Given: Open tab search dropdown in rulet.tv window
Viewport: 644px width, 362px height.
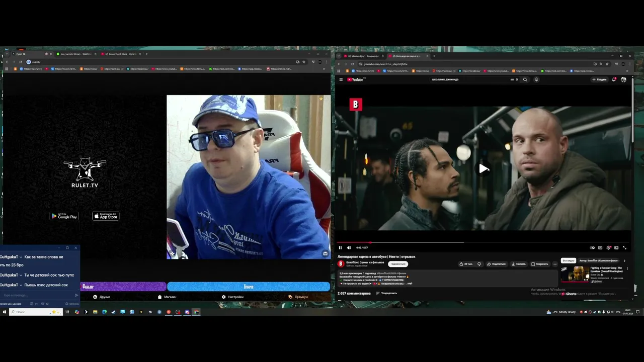Looking at the screenshot, I should (6, 54).
